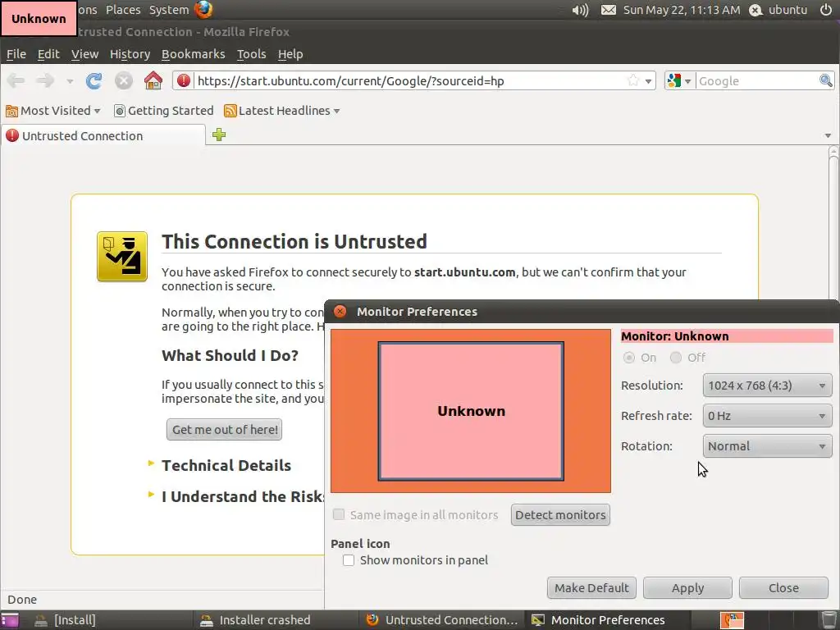Click the ubuntu user indicator

click(x=778, y=10)
